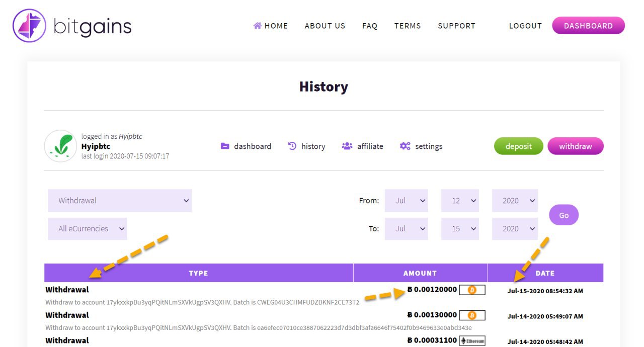Click the people icon next to affiliate

click(347, 146)
